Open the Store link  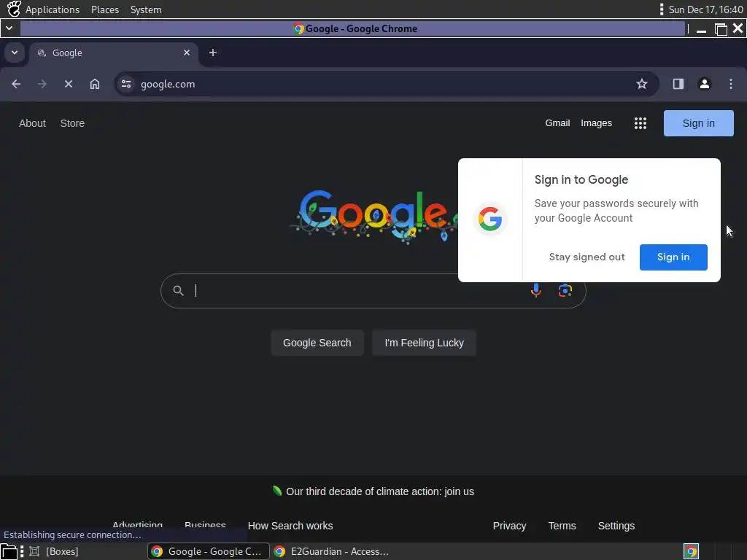pos(72,123)
